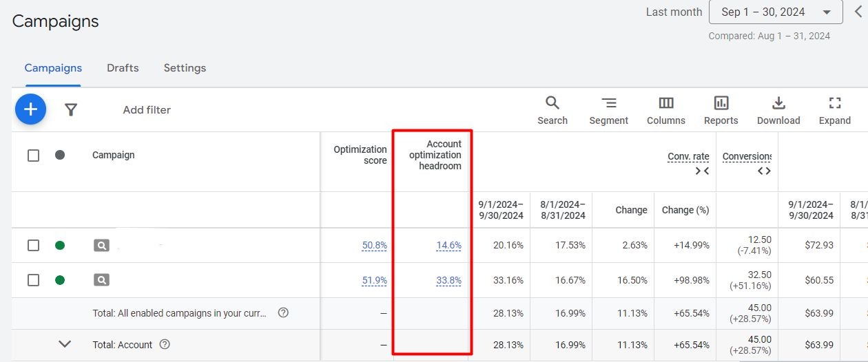
Task: Open the date range Sep 1 – 30, 2024 dropdown
Action: [x=776, y=12]
